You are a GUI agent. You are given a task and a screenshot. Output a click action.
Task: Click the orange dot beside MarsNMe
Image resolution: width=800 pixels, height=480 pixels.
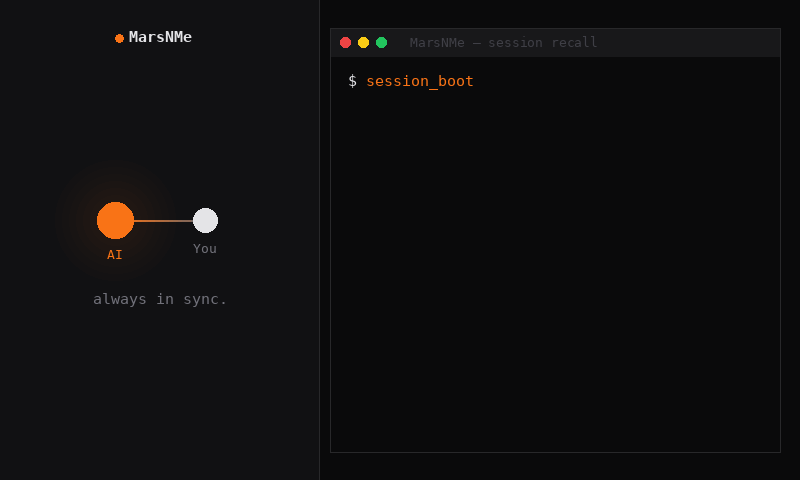[119, 38]
